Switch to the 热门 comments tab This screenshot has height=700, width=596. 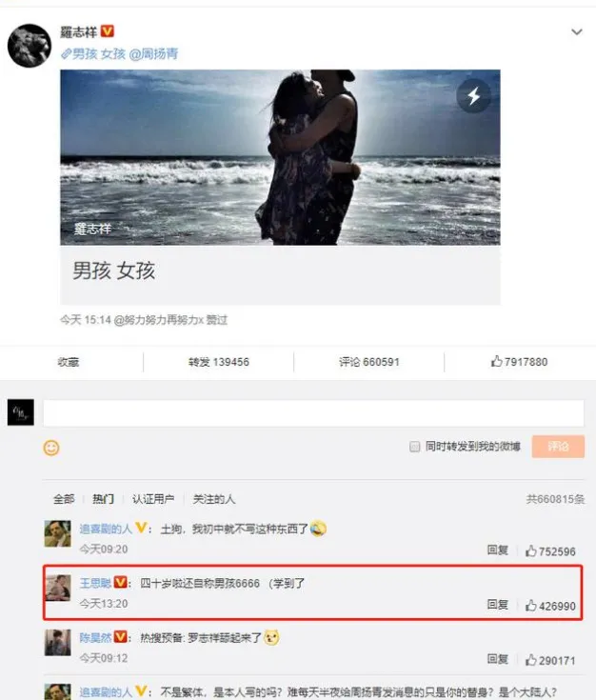[x=103, y=499]
